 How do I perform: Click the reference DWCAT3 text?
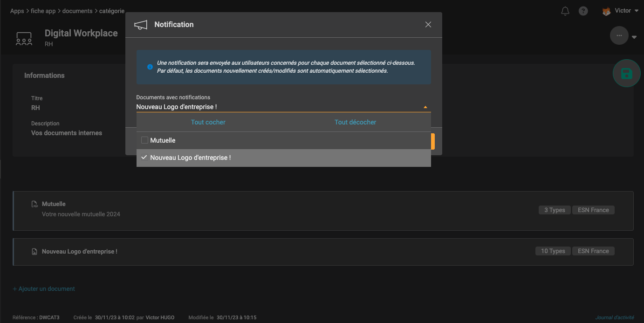point(49,318)
